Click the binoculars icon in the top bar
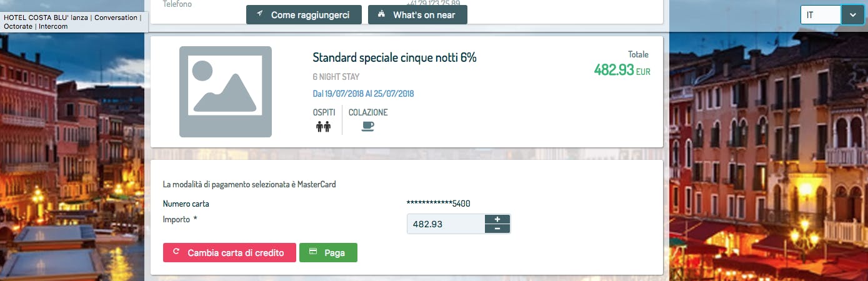The width and height of the screenshot is (868, 281). click(x=382, y=14)
